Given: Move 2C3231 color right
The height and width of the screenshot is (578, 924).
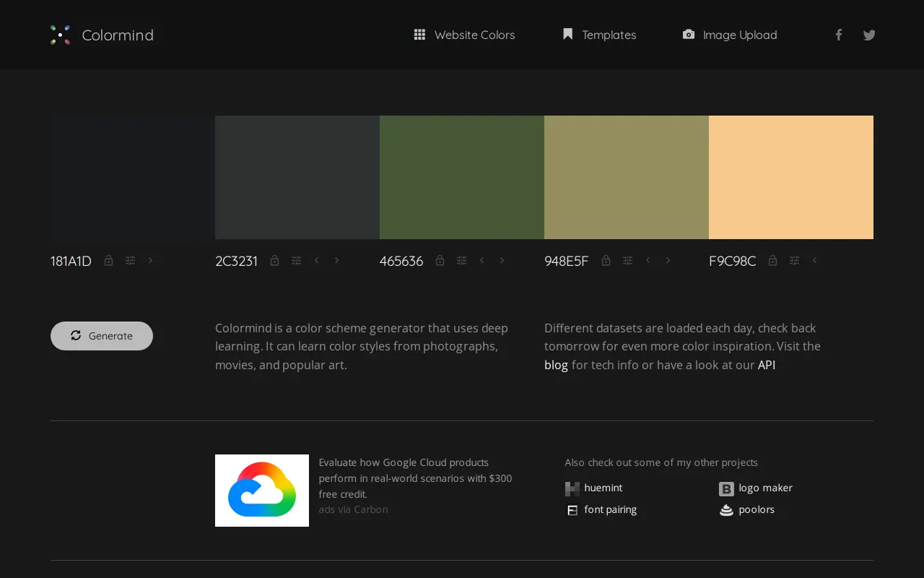Looking at the screenshot, I should pyautogui.click(x=336, y=261).
